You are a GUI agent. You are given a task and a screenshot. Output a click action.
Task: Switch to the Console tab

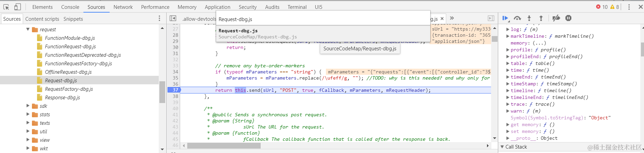click(x=70, y=7)
